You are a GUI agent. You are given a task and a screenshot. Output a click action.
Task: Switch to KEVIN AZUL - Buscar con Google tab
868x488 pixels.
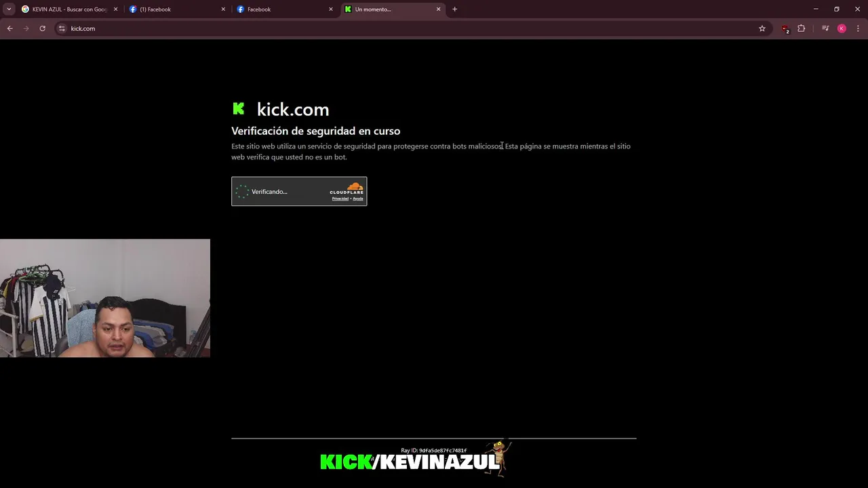coord(70,9)
